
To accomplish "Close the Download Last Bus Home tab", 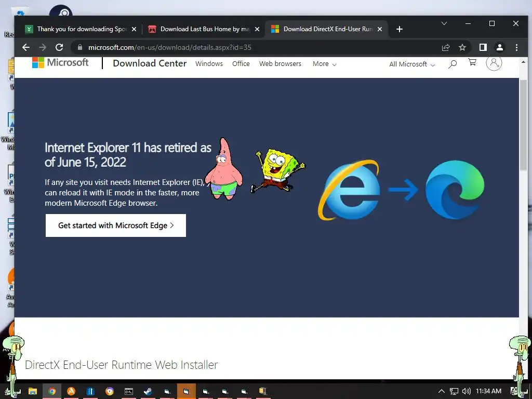I will 257,29.
